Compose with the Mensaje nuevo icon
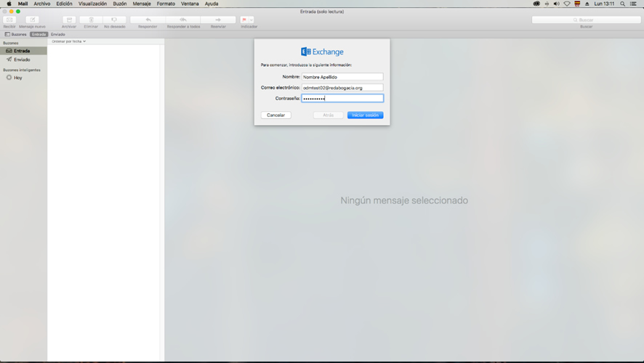The image size is (644, 363). tap(32, 20)
